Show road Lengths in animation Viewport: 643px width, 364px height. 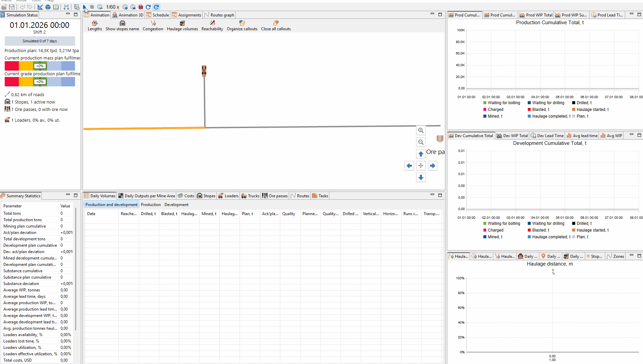click(x=95, y=26)
